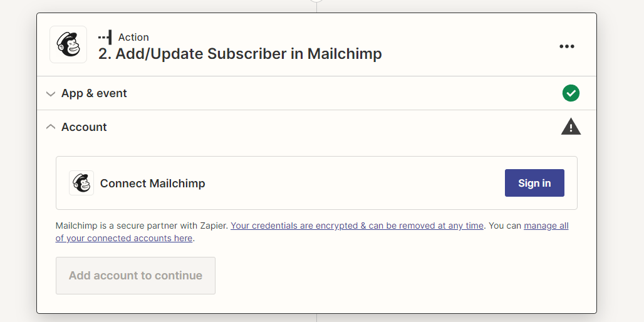Open manage all connected accounts link

point(312,232)
